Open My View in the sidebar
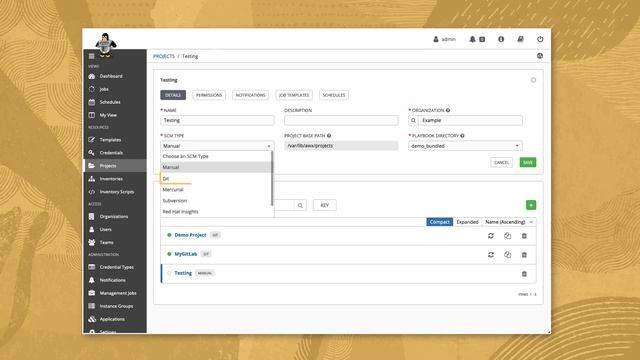Image resolution: width=640 pixels, height=360 pixels. 115,115
